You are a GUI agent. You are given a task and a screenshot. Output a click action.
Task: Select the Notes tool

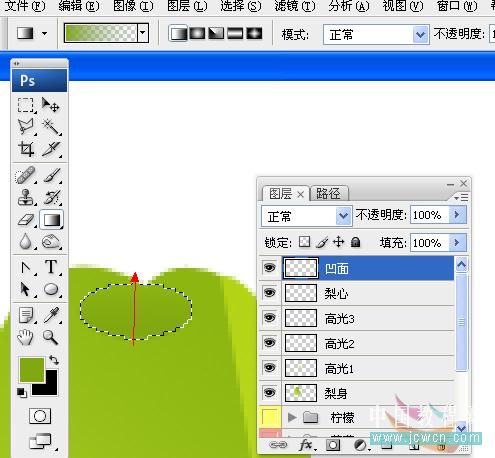[26, 315]
